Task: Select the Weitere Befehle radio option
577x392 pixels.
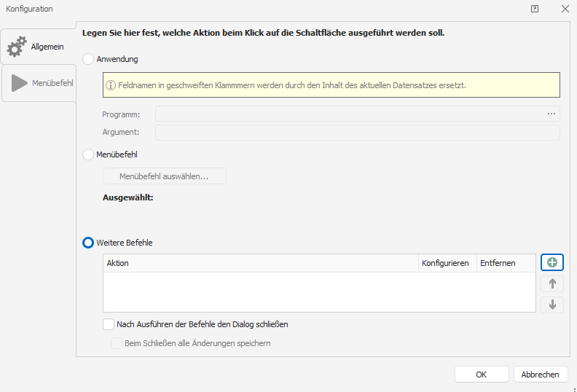Action: pyautogui.click(x=89, y=243)
